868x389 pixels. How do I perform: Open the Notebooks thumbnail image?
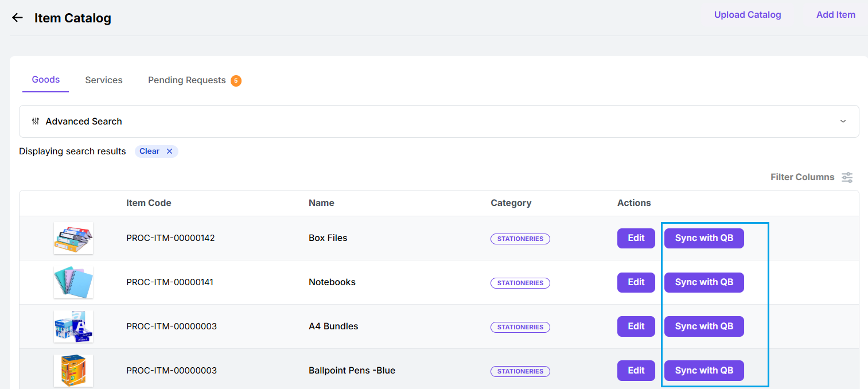pyautogui.click(x=73, y=282)
